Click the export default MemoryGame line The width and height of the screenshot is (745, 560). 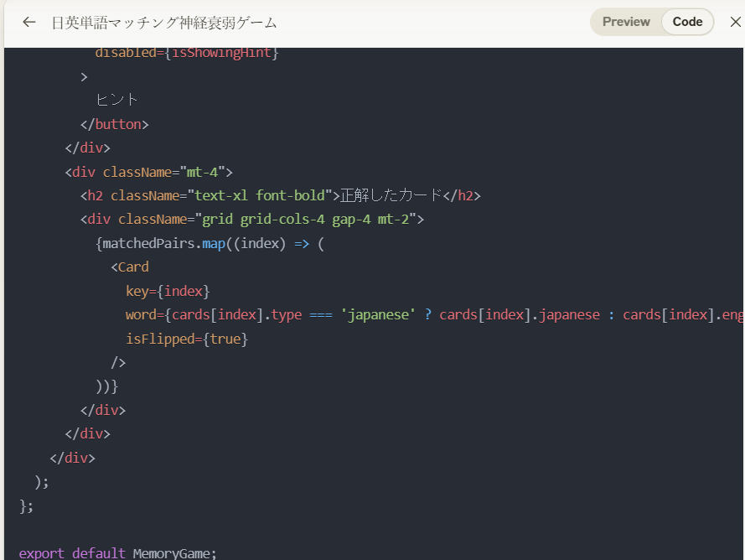117,553
